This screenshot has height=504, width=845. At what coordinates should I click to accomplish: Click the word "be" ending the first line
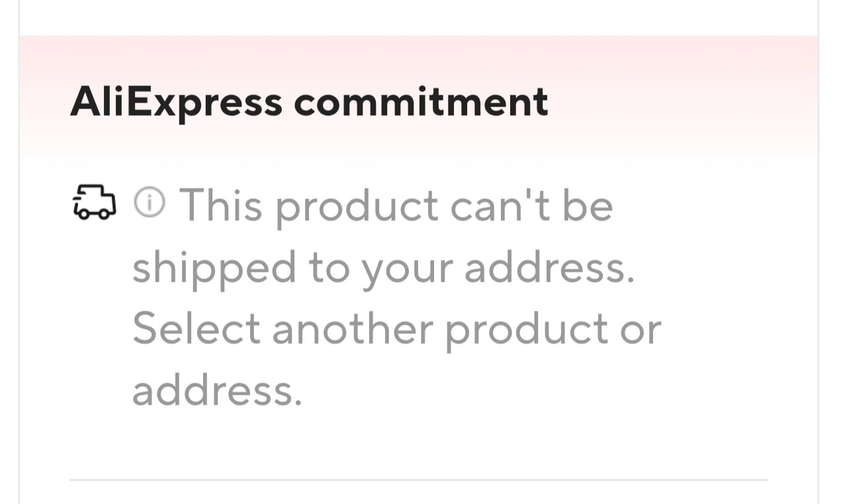click(x=588, y=204)
